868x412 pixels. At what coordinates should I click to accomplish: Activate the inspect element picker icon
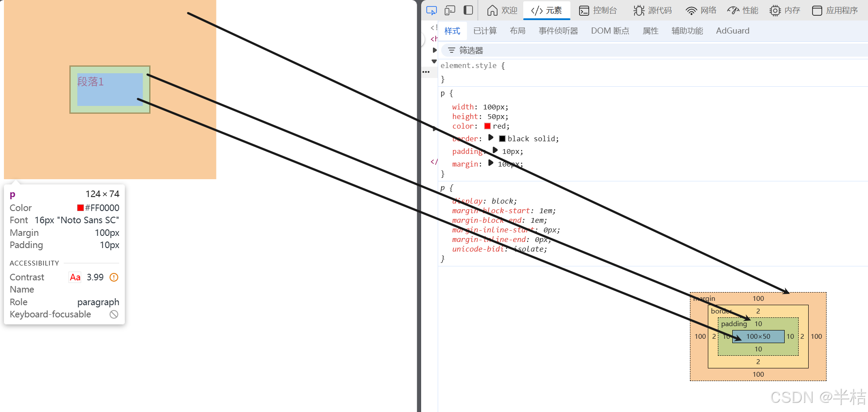[x=432, y=10]
